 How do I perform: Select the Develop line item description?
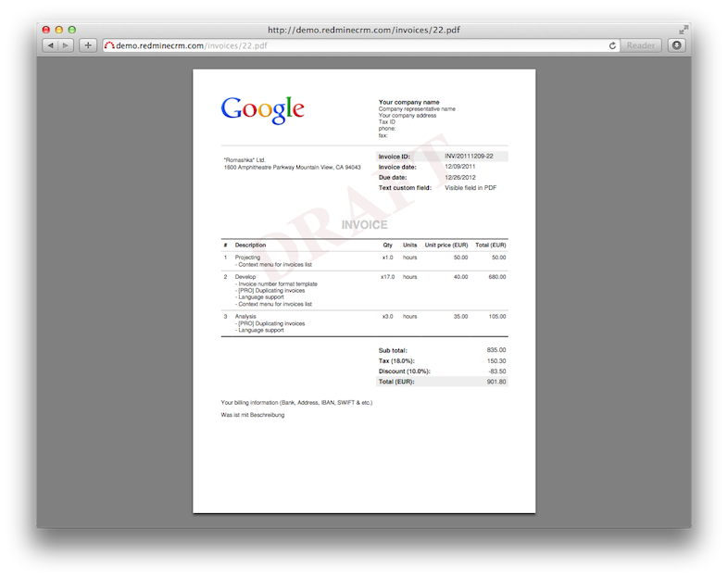tap(245, 277)
